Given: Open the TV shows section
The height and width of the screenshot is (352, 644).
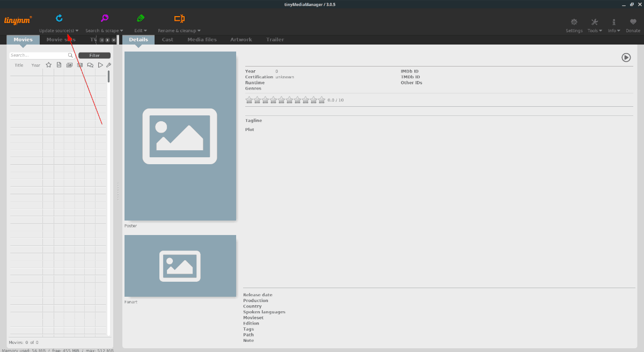Looking at the screenshot, I should 92,39.
